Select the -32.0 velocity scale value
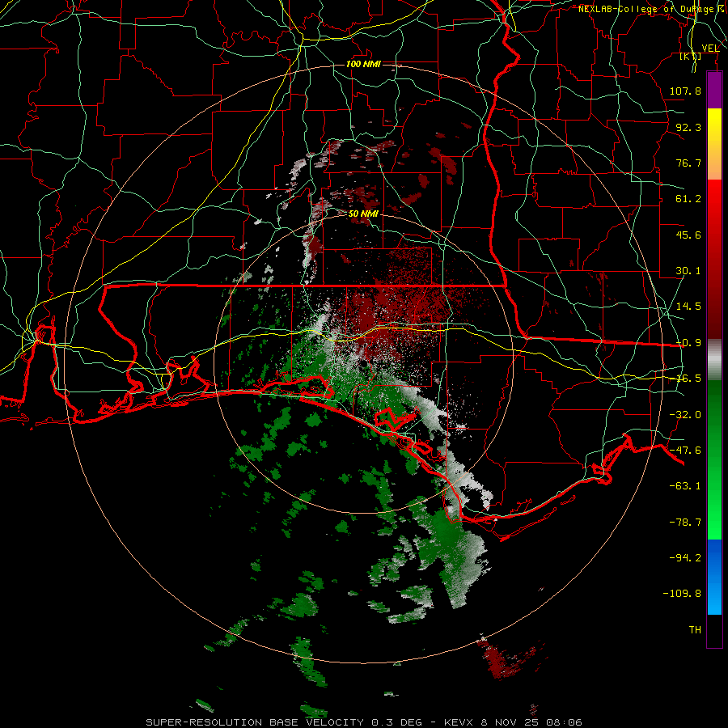 (685, 415)
